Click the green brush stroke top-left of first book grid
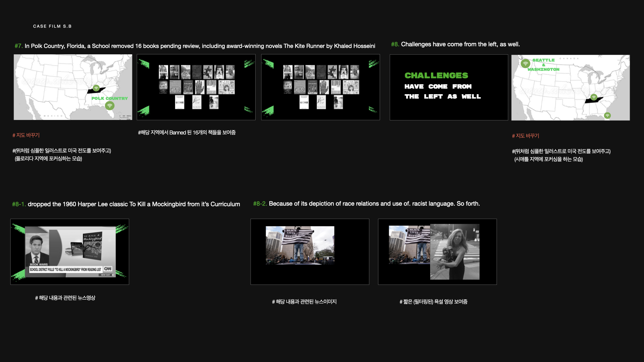Image resolution: width=644 pixels, height=362 pixels. (x=144, y=63)
